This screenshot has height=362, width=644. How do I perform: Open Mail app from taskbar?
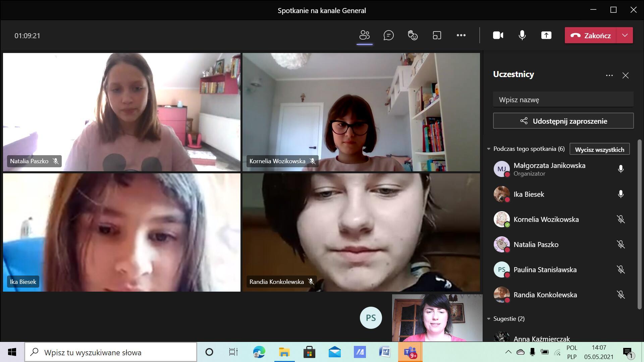(x=334, y=352)
